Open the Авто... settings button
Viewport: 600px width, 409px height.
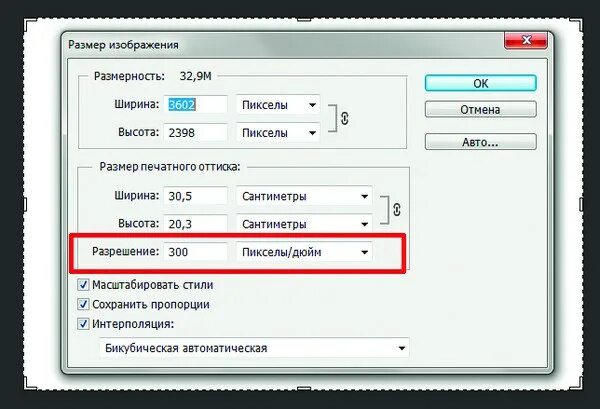click(x=481, y=142)
